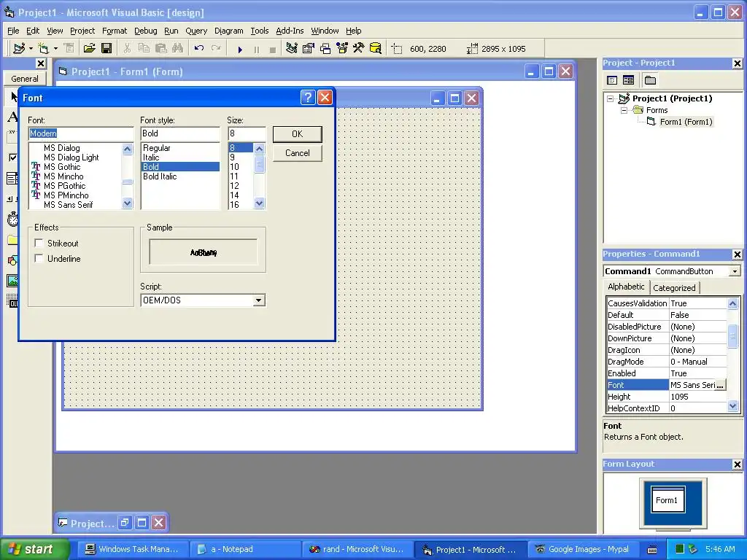Open the Debug menu
The height and width of the screenshot is (560, 747).
[x=146, y=31]
